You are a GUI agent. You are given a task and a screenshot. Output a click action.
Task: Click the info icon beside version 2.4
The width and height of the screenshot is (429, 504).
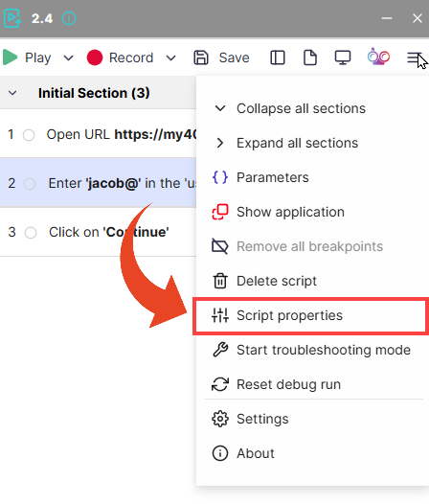(69, 18)
